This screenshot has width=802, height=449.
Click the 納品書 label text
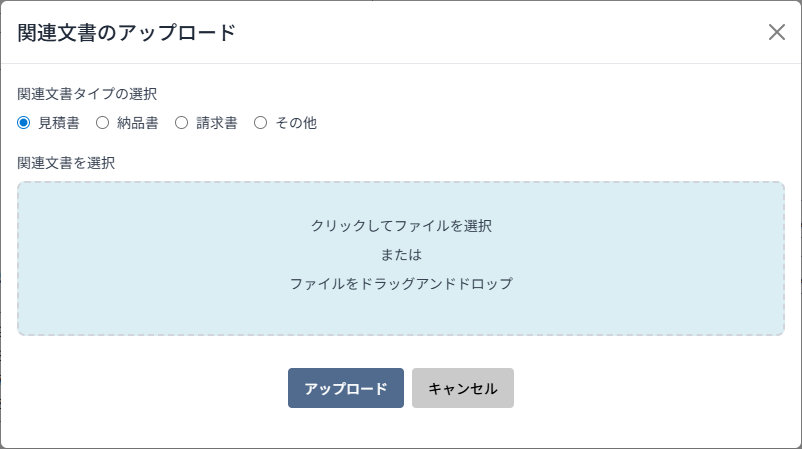click(x=137, y=123)
